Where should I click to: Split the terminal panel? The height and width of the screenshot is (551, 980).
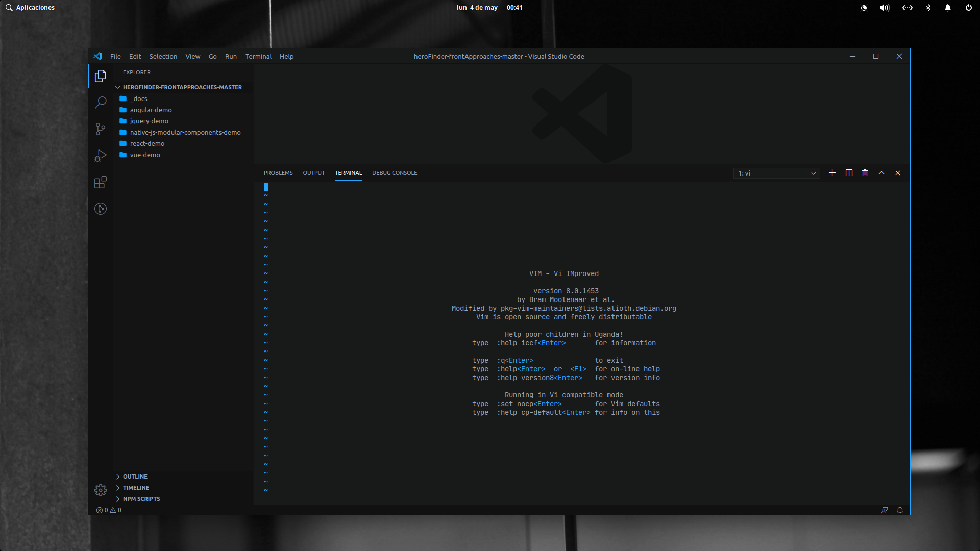point(849,173)
